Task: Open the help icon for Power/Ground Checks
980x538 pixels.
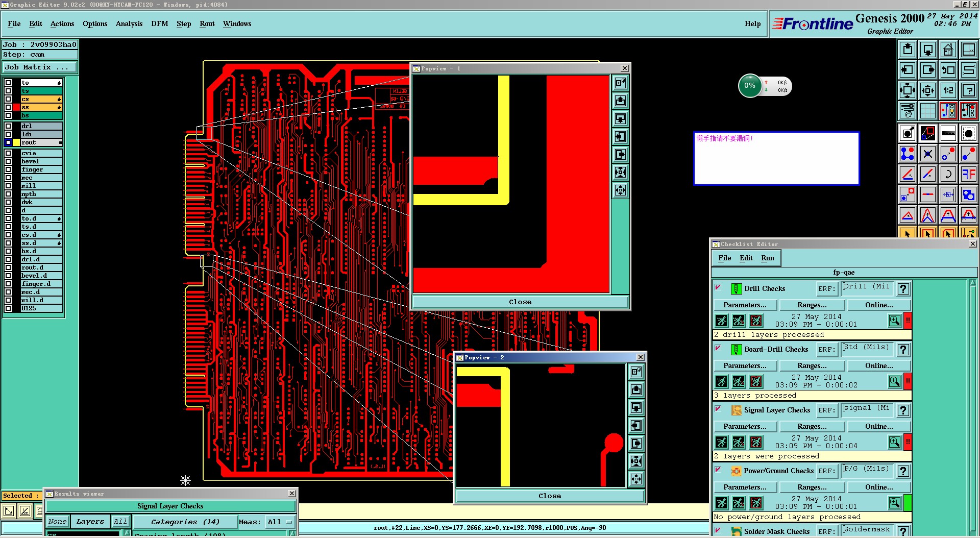Action: (903, 471)
